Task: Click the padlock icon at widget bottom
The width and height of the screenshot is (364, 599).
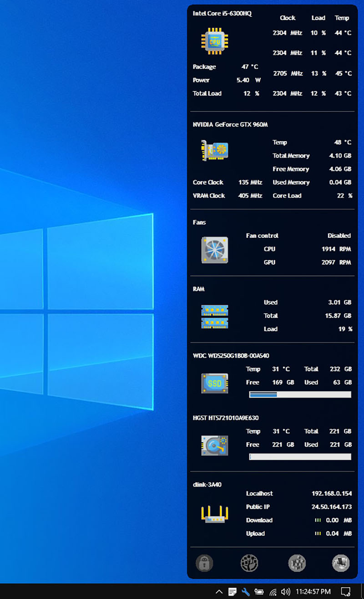Action: click(204, 563)
